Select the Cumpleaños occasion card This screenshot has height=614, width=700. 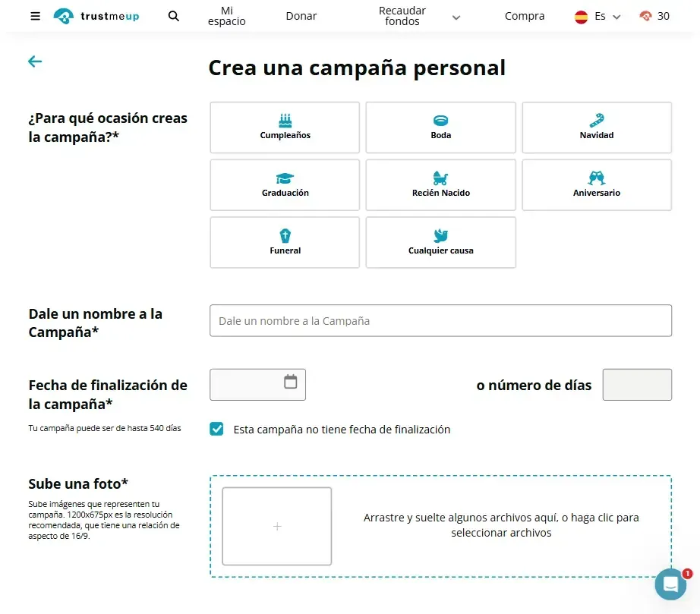(285, 128)
